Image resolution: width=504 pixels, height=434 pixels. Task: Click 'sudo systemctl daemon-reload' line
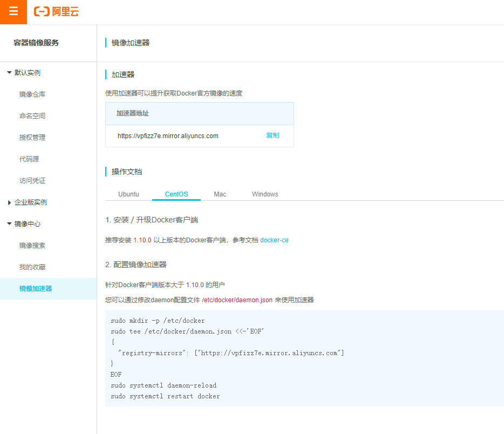(x=164, y=385)
